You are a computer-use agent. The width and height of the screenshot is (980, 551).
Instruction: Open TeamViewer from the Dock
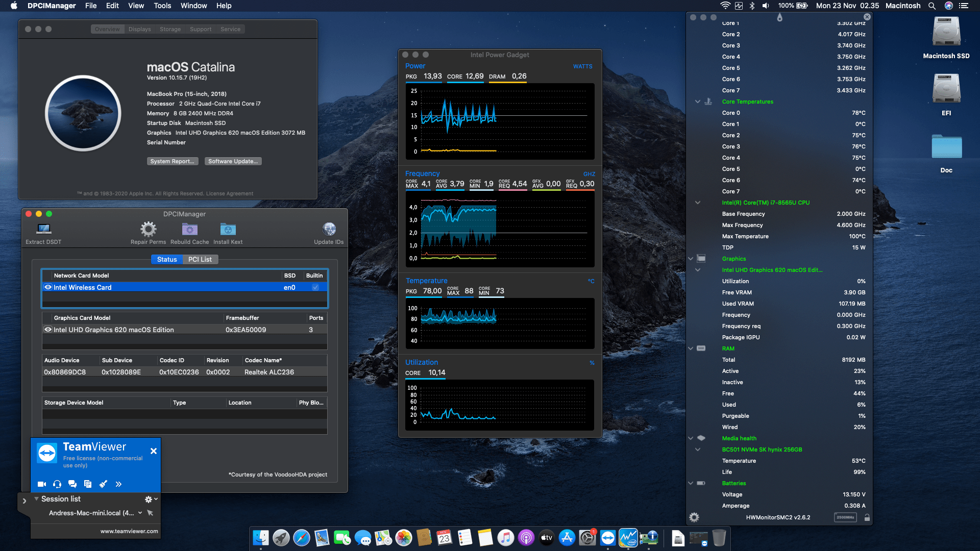point(608,538)
